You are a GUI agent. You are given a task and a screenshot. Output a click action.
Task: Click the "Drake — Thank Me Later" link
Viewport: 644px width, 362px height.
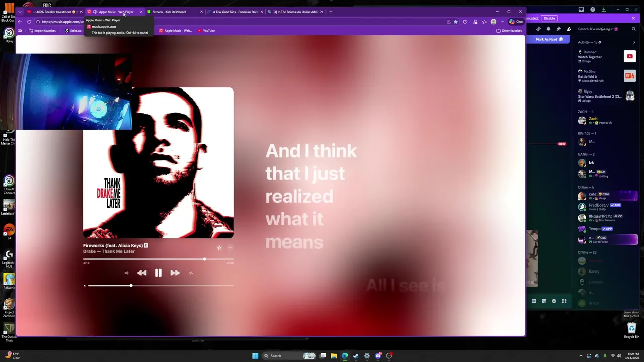click(109, 251)
